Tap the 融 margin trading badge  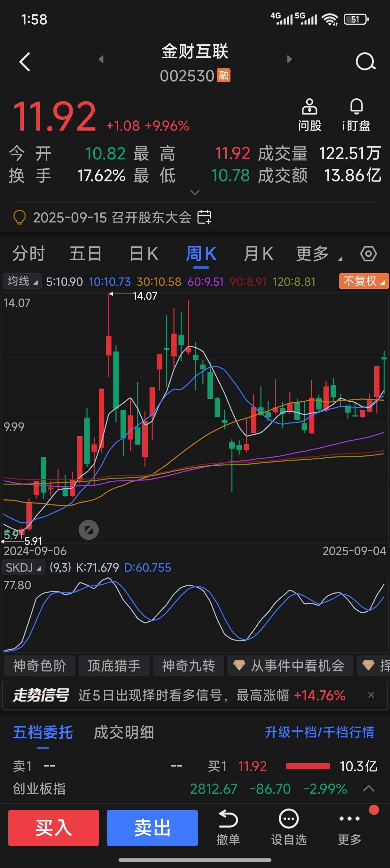[223, 75]
